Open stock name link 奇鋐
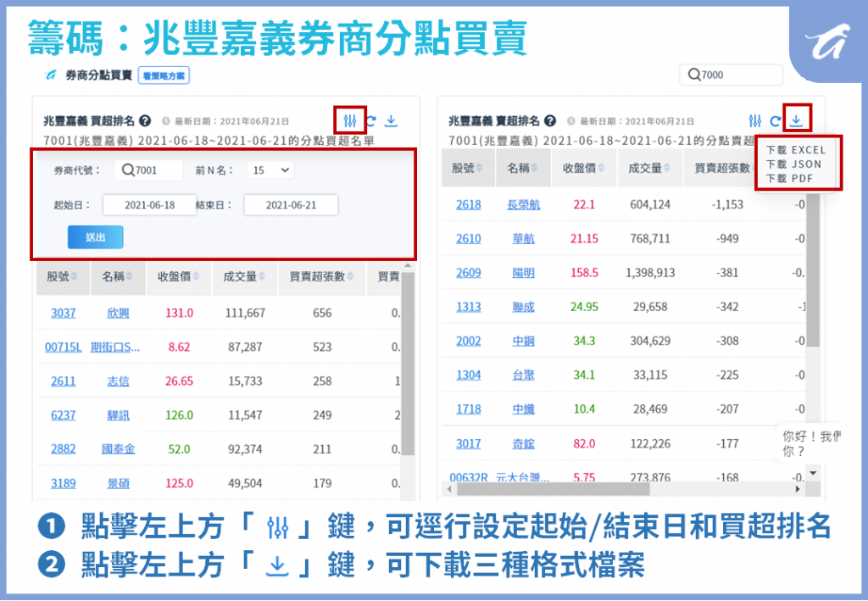 pos(523,443)
